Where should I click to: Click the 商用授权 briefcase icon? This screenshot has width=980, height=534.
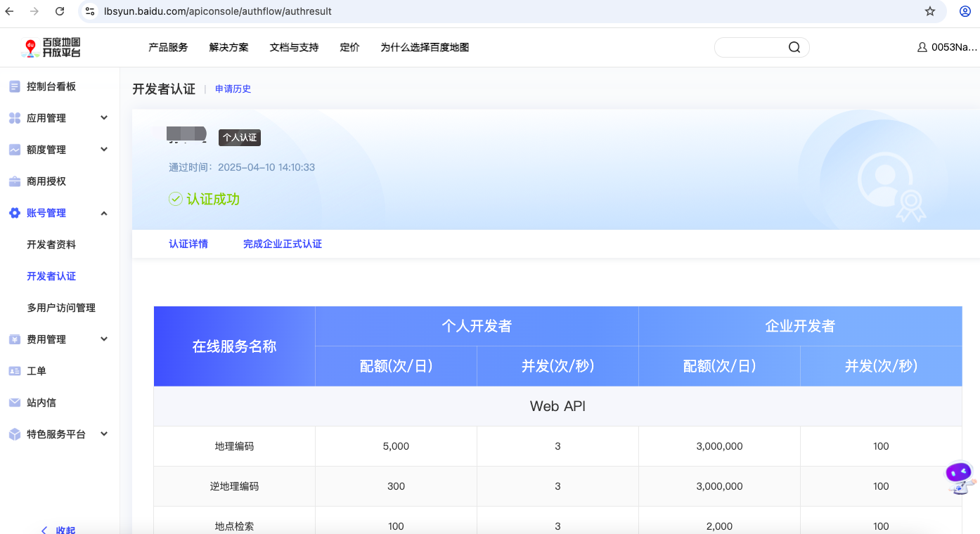pos(14,181)
